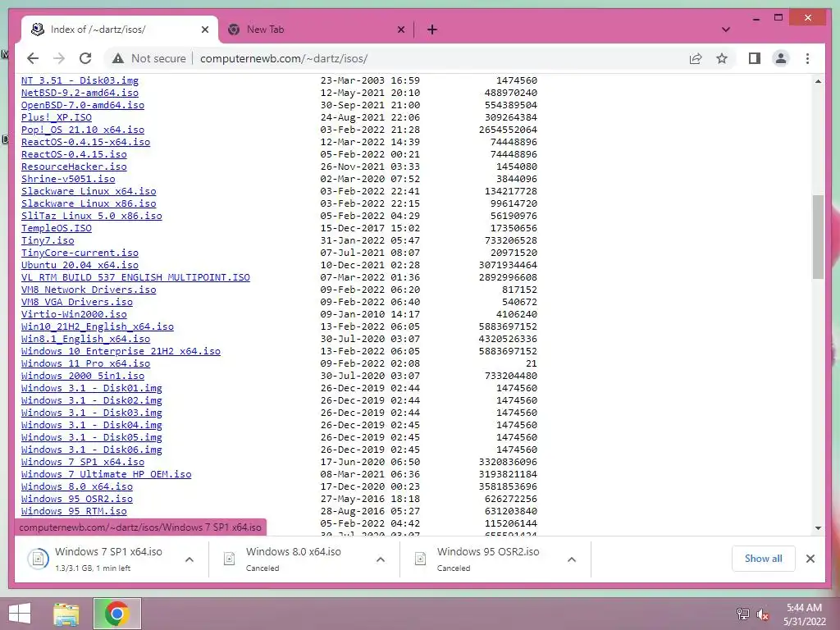The image size is (840, 630).
Task: Click VL_RTM_BUILD_537_ENGLISH_MULTIPOINT.ISO link
Action: pyautogui.click(x=135, y=277)
